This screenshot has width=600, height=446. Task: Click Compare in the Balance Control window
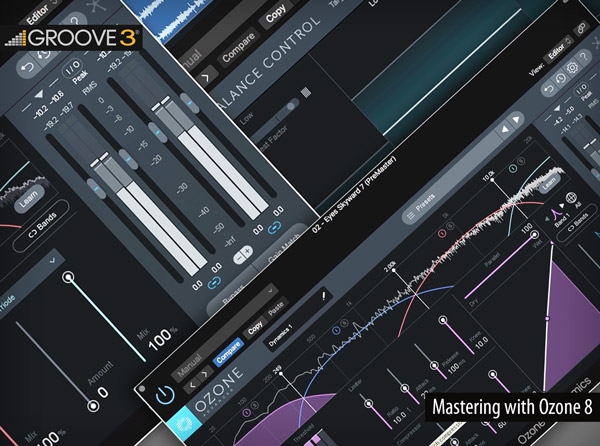(x=238, y=48)
